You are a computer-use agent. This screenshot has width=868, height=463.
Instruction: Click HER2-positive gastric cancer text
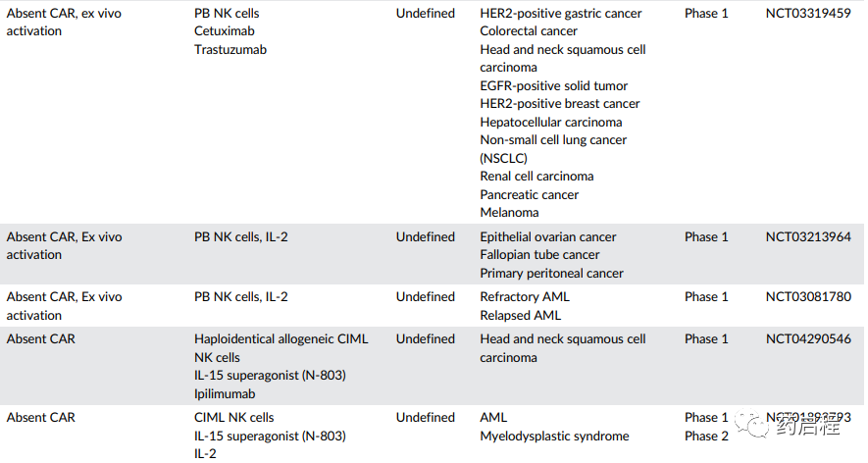561,14
